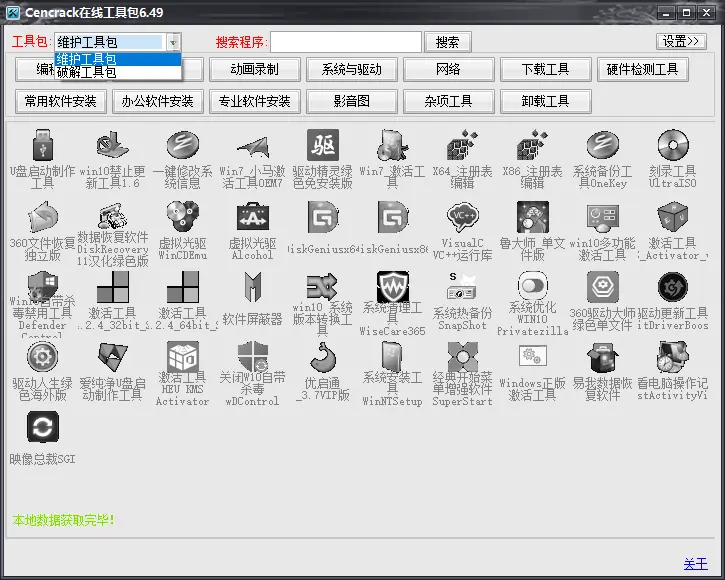Open the 设置>> panel
Viewport: 725px width, 580px height.
tap(681, 41)
